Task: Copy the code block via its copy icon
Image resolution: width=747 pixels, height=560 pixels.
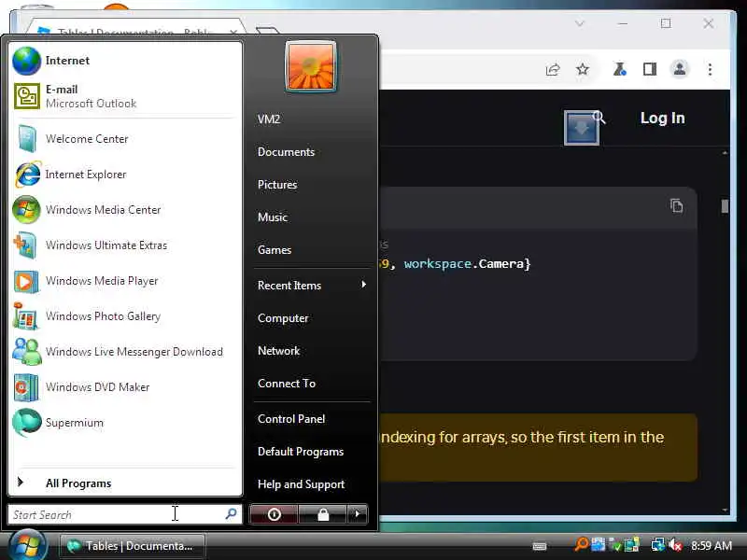Action: 676,205
